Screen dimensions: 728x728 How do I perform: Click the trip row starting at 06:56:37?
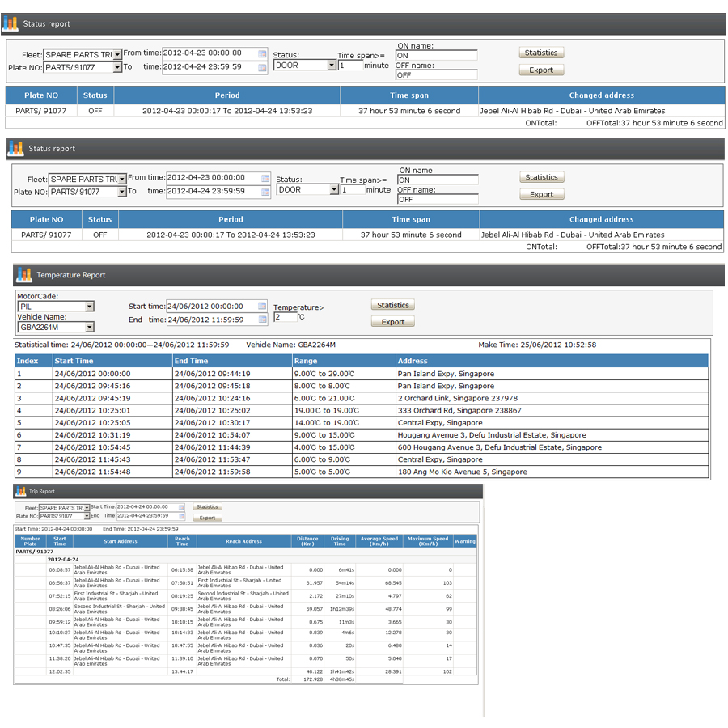pos(246,582)
